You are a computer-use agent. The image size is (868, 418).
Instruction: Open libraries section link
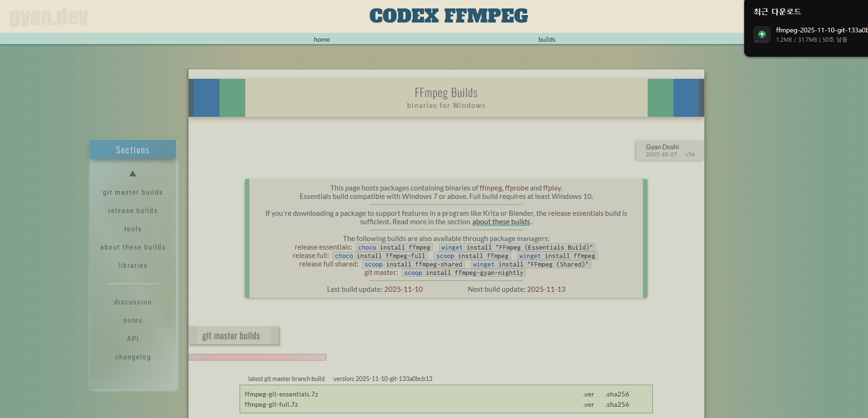[133, 266]
